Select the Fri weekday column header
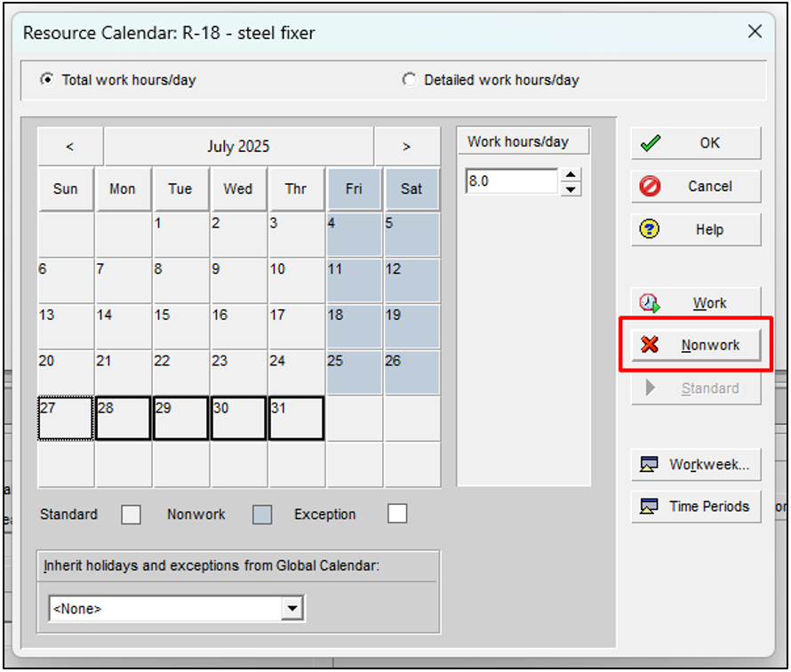This screenshot has height=672, width=791. 354,189
